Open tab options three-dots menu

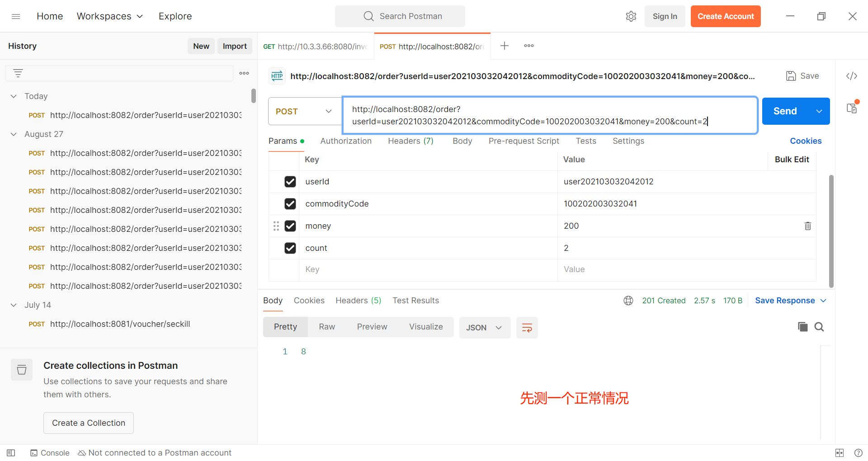coord(529,46)
